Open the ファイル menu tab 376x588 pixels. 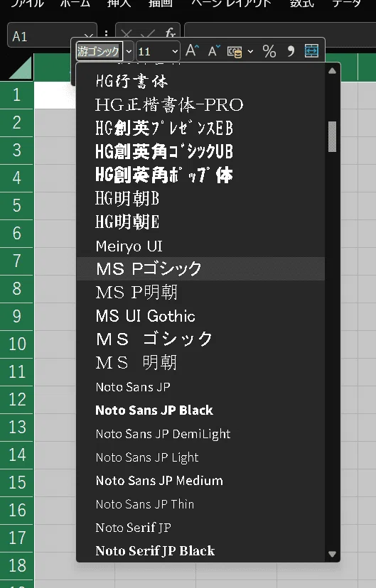(27, 4)
